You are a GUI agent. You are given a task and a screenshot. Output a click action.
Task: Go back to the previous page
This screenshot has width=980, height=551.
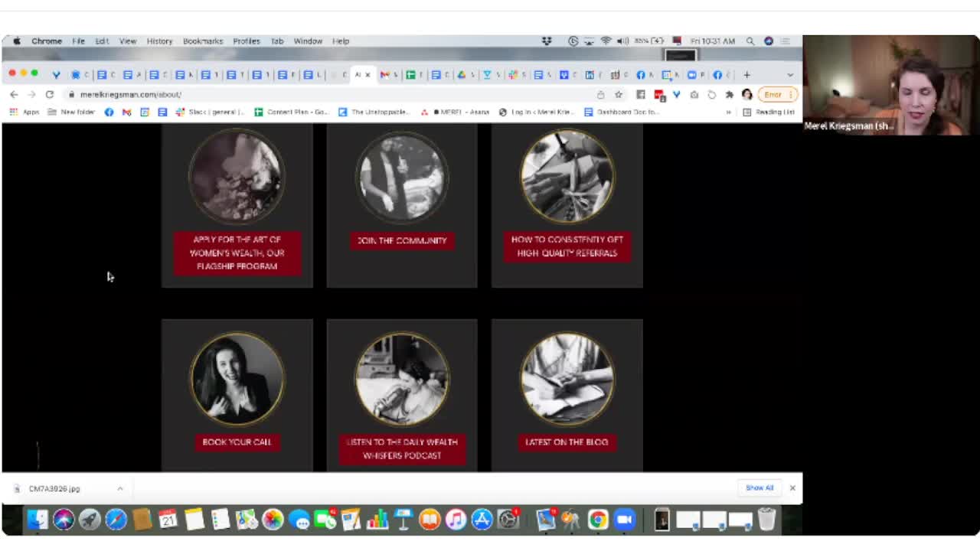(14, 94)
